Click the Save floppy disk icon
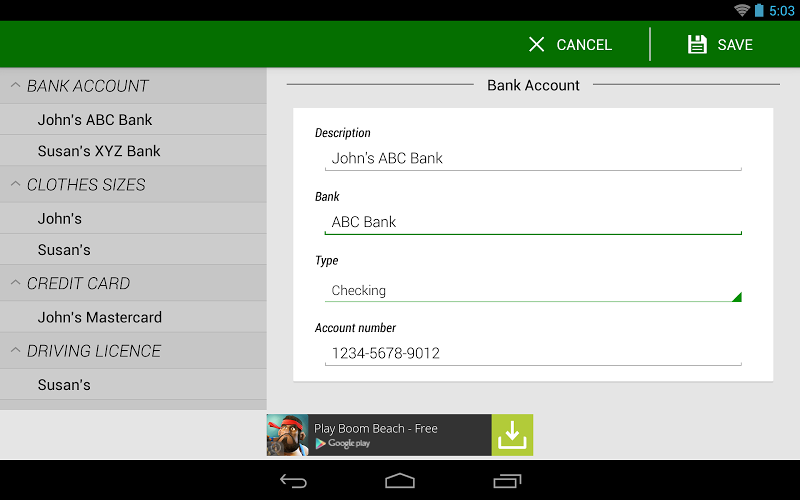This screenshot has height=500, width=800. point(697,44)
